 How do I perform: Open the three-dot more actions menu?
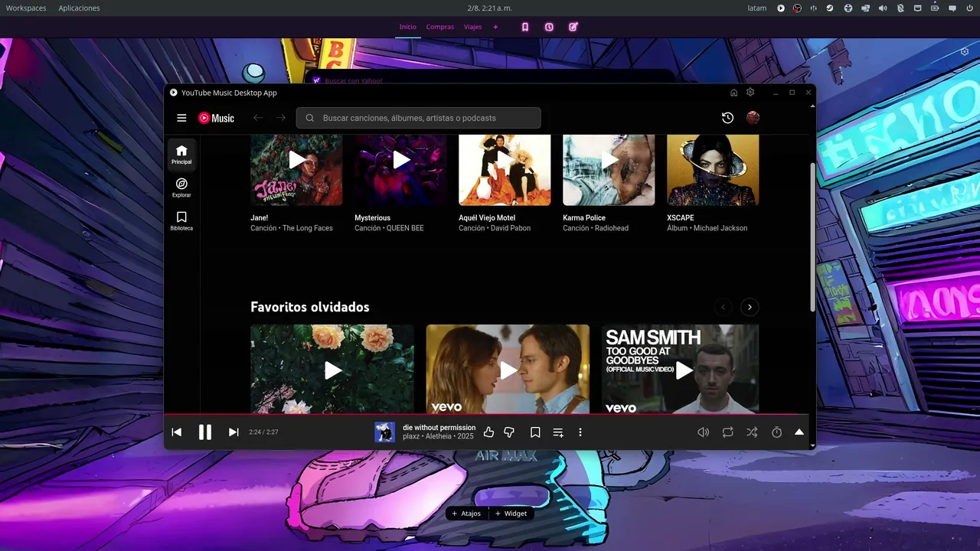pos(580,432)
